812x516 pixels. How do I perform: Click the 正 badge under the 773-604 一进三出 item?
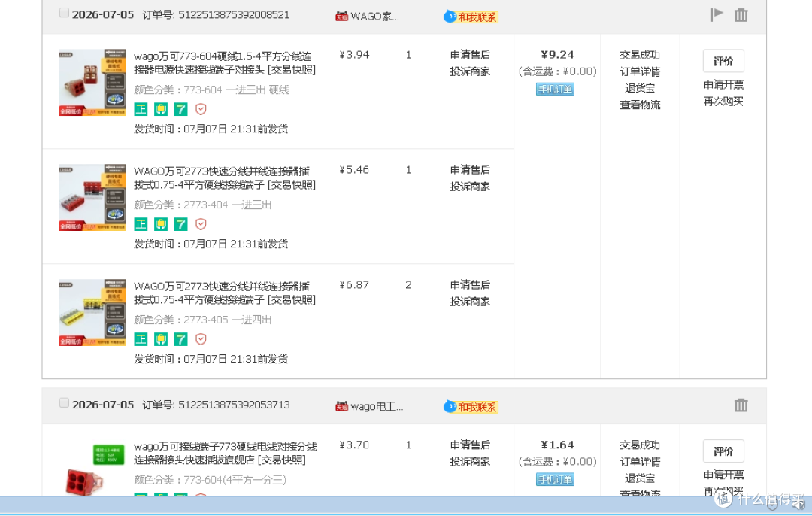pyautogui.click(x=141, y=109)
